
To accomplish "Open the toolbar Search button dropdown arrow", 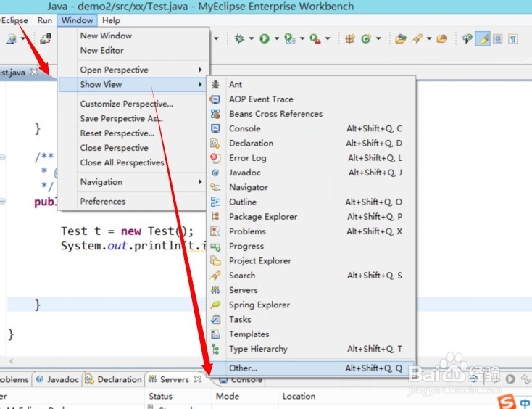I will (x=429, y=38).
